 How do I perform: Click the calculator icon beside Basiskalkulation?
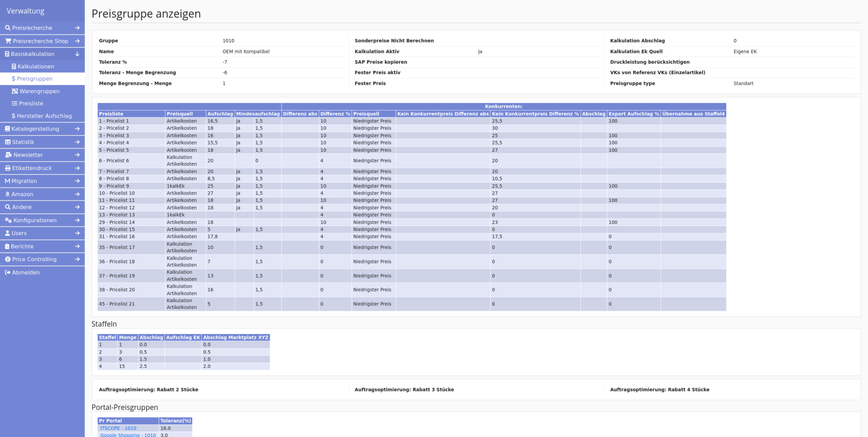pyautogui.click(x=7, y=54)
